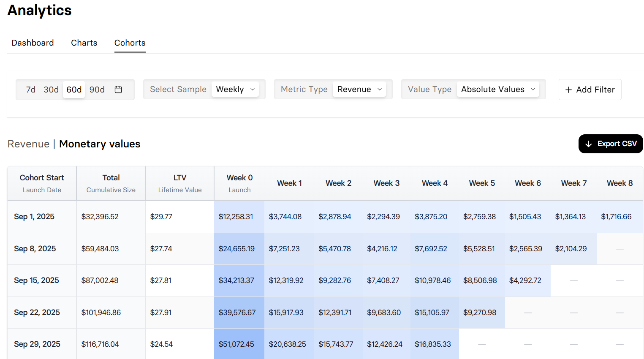Click the Week 5 column header

coord(482,183)
